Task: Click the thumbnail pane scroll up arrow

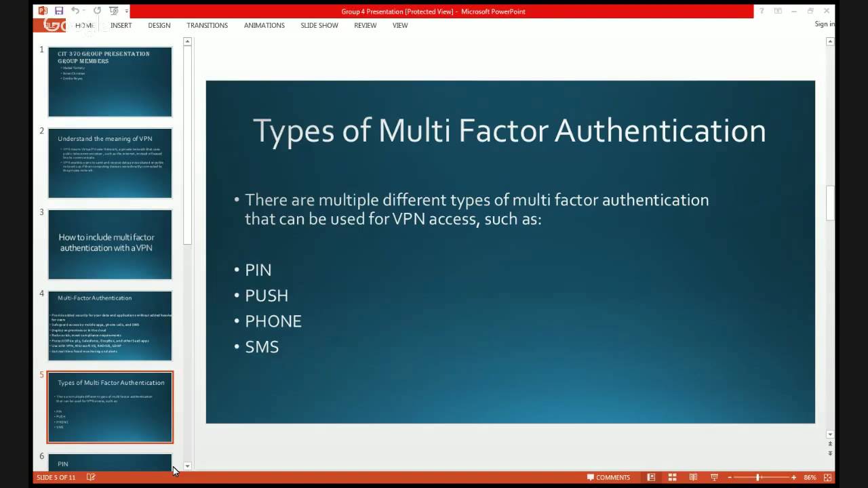Action: click(188, 41)
